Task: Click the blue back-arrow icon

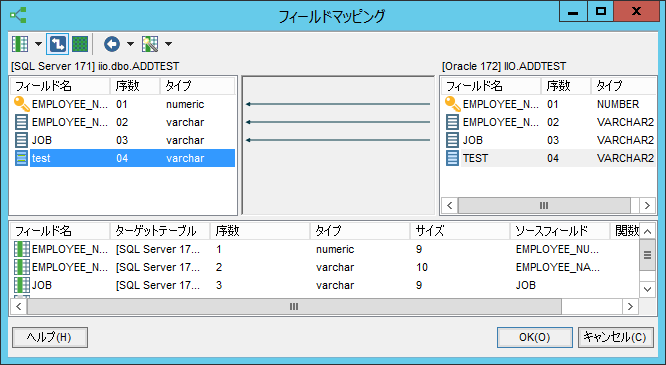Action: tap(112, 44)
